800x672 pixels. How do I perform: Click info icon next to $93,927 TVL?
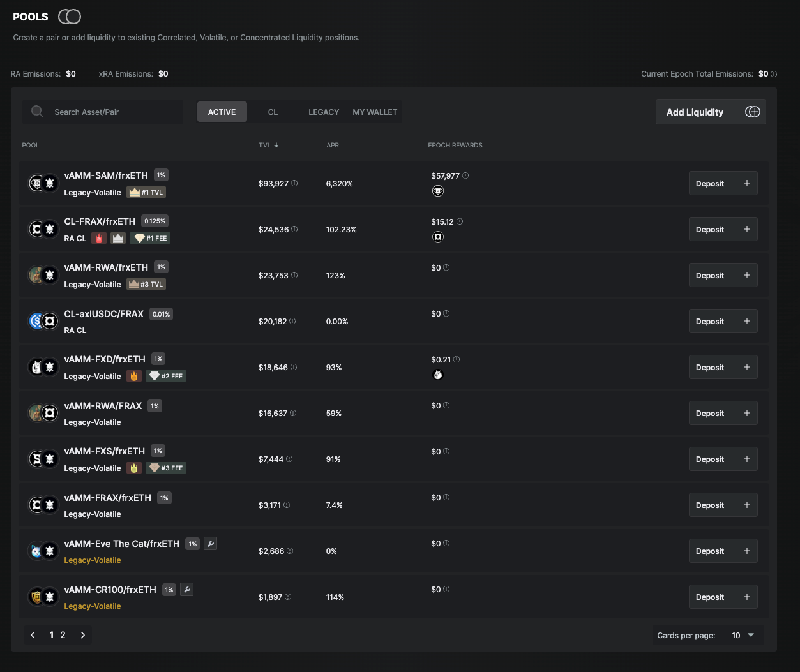tap(294, 183)
